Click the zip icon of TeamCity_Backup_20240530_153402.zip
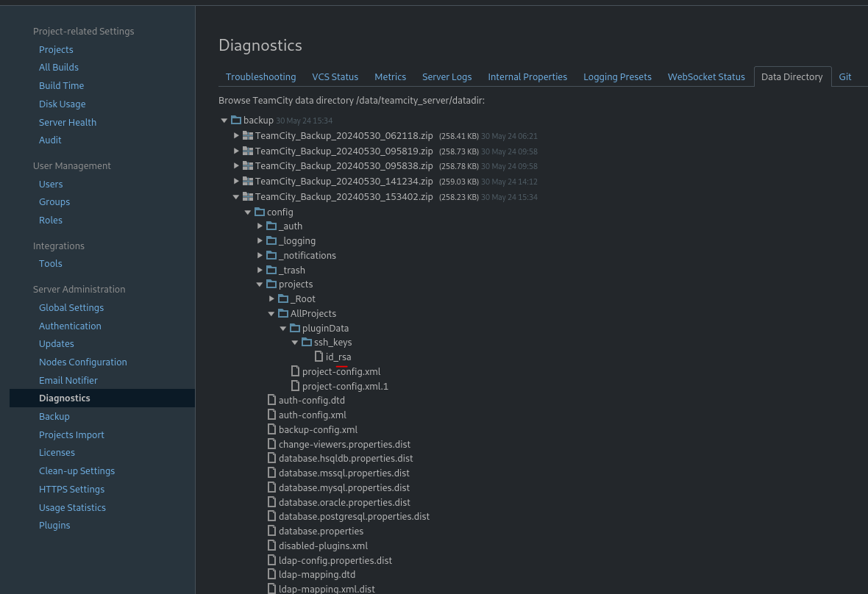Screen dimensions: 868x594 248,197
